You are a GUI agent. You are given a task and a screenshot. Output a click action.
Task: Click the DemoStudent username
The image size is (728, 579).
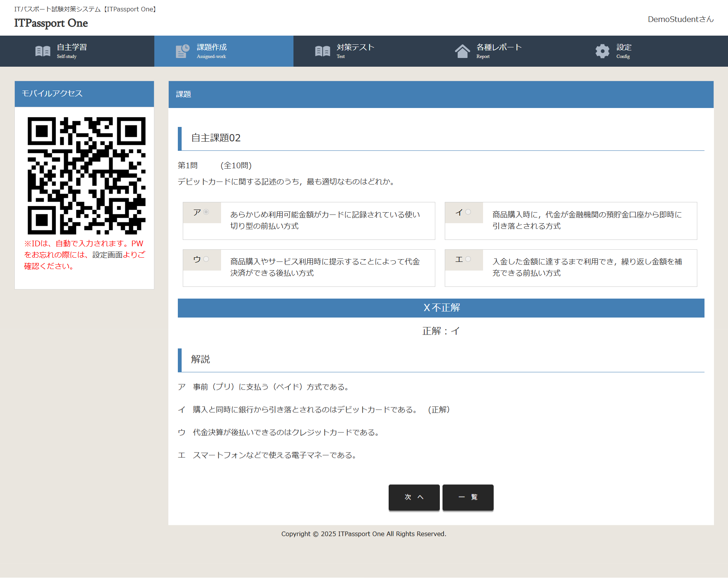point(680,19)
